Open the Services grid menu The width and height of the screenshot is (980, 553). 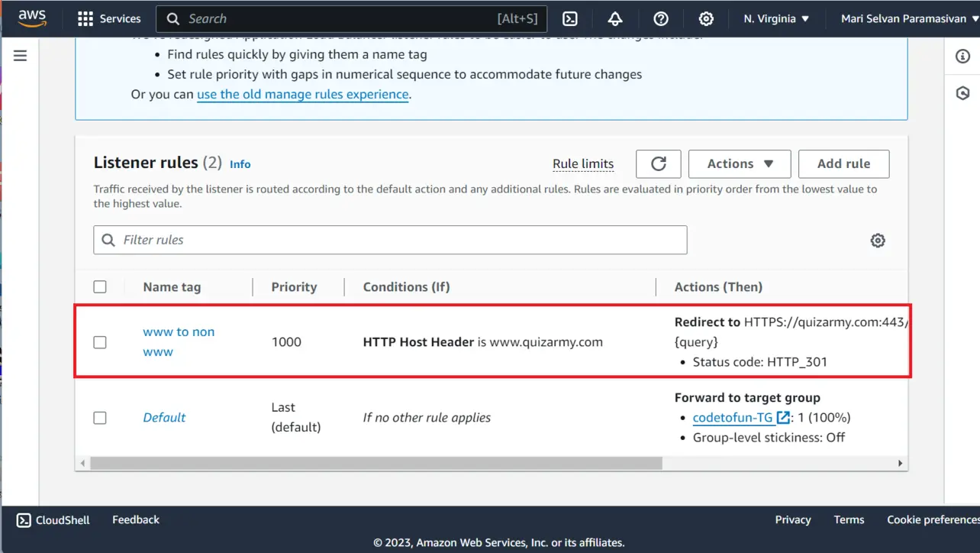coord(109,18)
